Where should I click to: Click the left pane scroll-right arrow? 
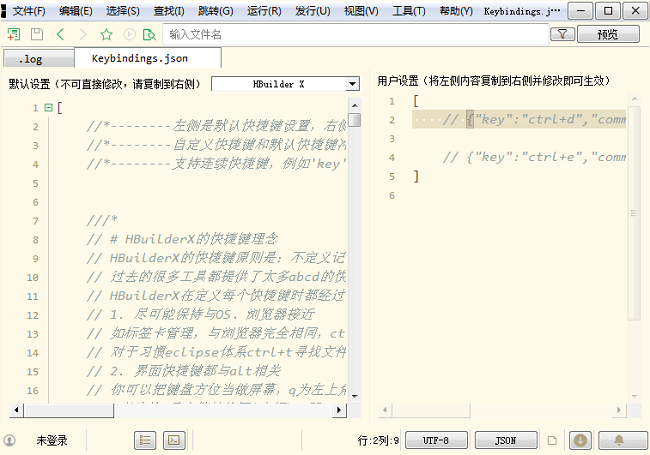339,410
